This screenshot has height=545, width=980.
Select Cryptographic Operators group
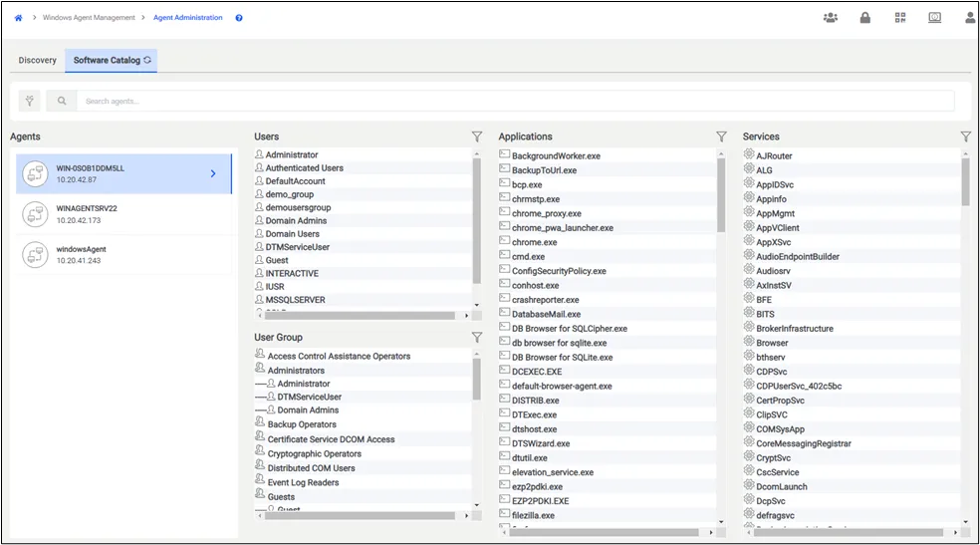[x=315, y=453]
